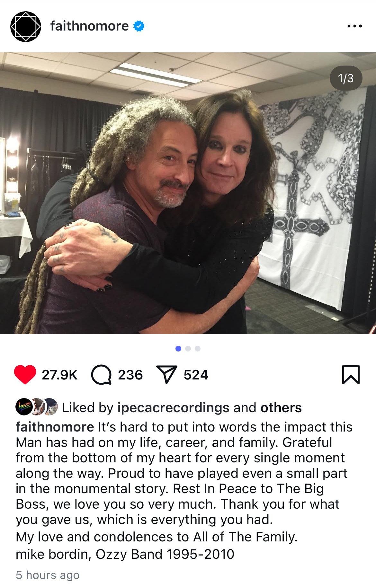Open three-dot more options menu
This screenshot has height=588, width=376.
point(355,26)
